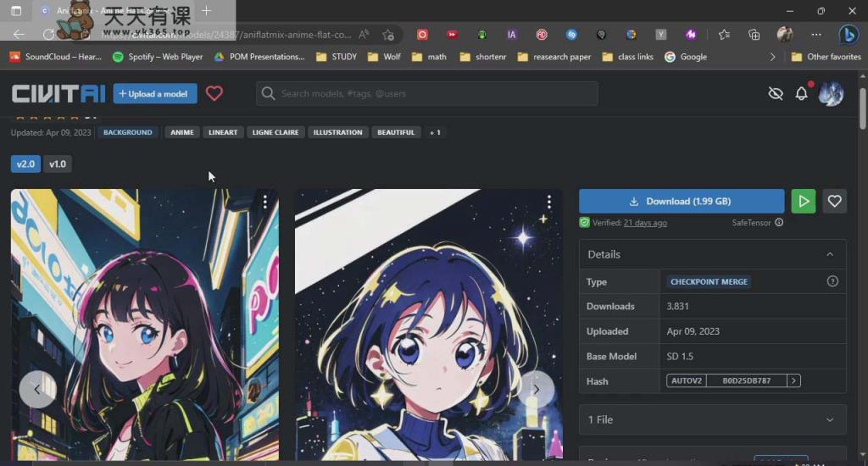Copy the hash B0D25DB787

tap(747, 380)
